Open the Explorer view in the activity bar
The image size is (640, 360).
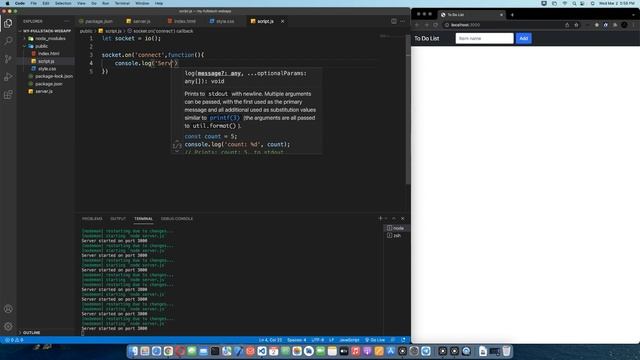pyautogui.click(x=8, y=24)
